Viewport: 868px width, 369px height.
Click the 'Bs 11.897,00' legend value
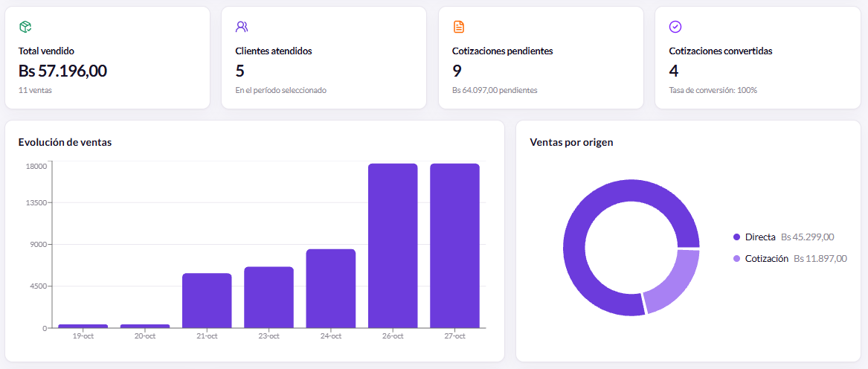pyautogui.click(x=820, y=259)
